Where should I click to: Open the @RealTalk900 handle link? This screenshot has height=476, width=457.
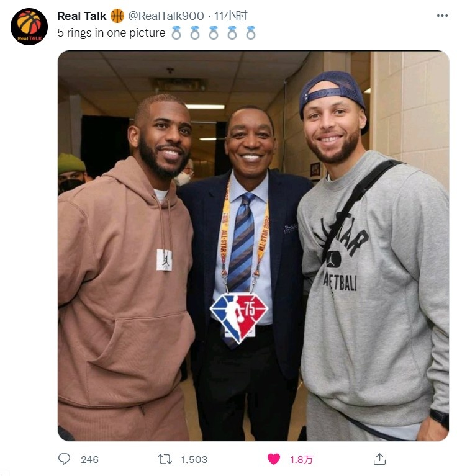click(166, 16)
